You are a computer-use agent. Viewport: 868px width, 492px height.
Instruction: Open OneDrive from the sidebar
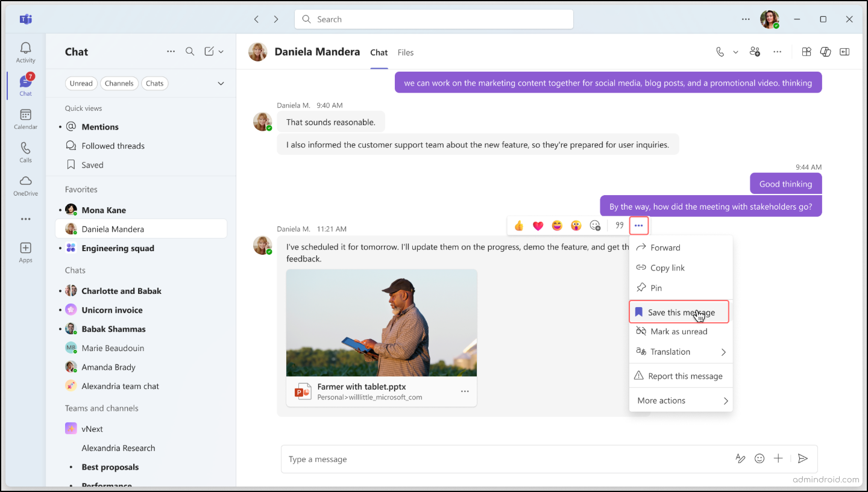tap(25, 185)
